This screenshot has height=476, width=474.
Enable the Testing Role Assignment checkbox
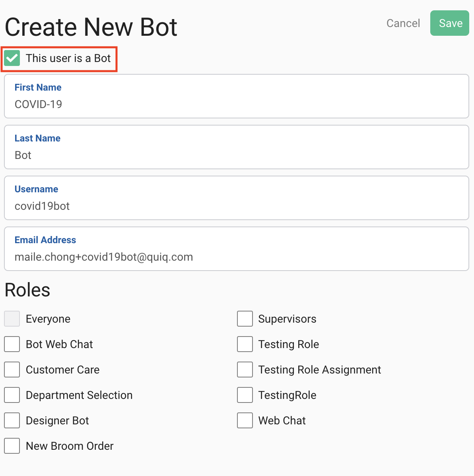pyautogui.click(x=245, y=370)
